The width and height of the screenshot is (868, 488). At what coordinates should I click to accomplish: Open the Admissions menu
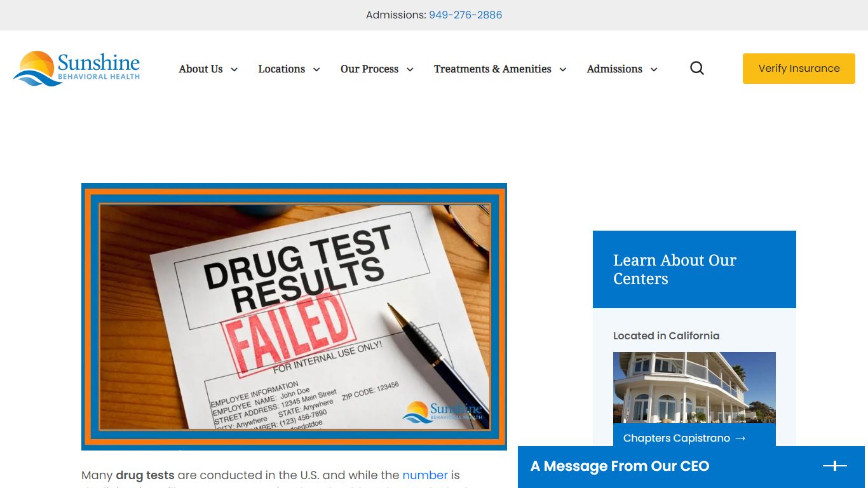[614, 69]
